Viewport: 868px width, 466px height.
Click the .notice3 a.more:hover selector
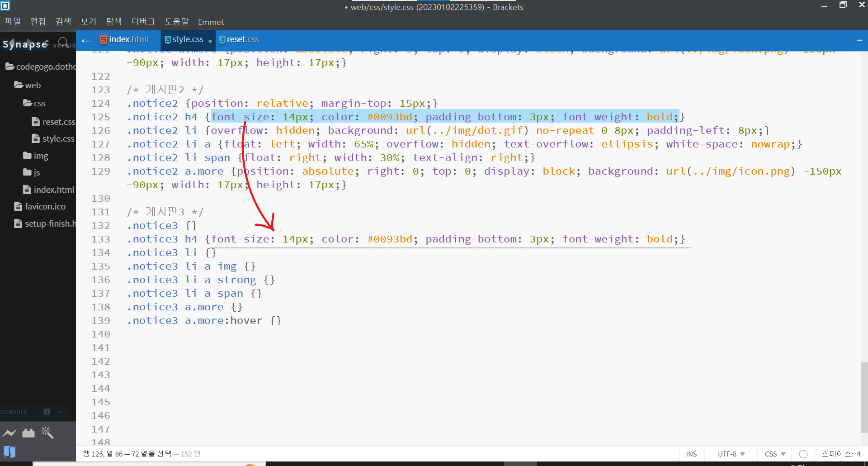click(194, 320)
